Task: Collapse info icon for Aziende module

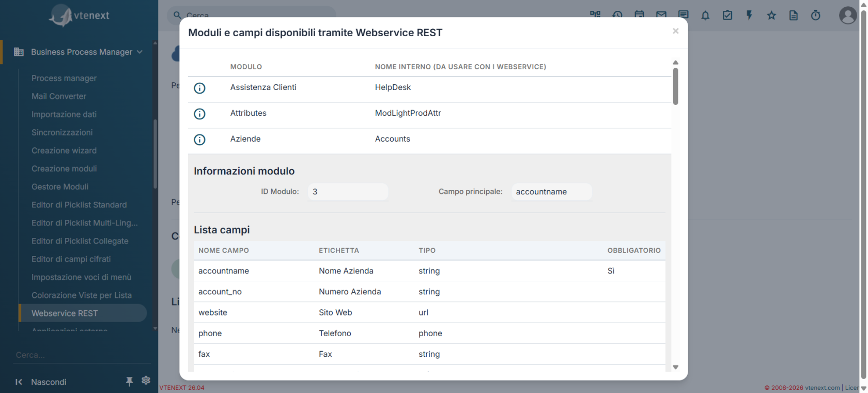Action: 199,140
